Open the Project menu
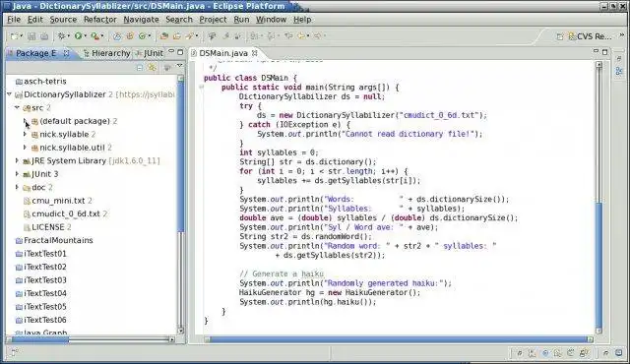630x364 pixels. tap(213, 20)
